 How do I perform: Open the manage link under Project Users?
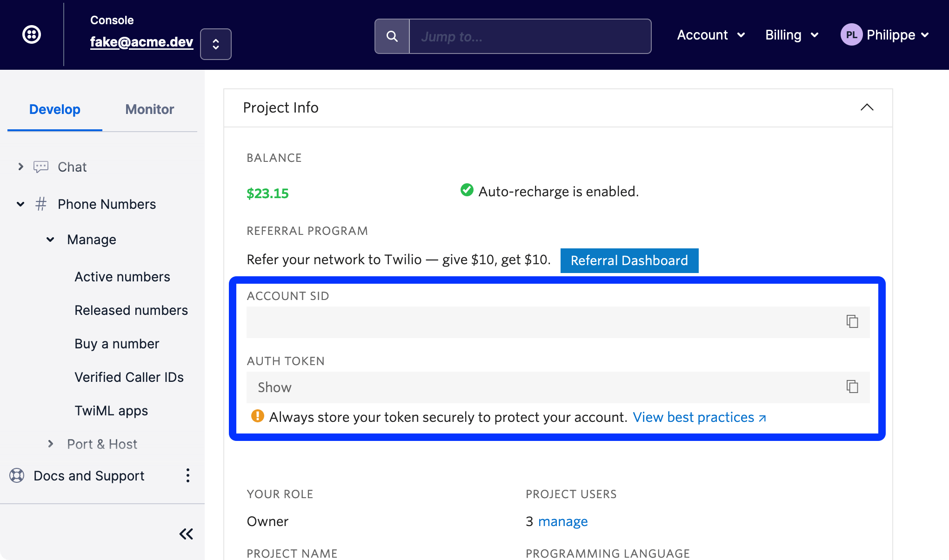coord(563,521)
